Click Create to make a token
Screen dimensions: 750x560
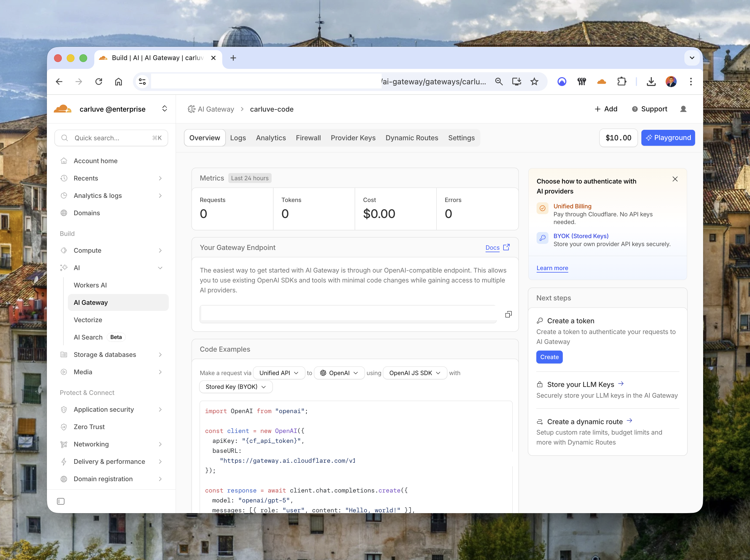tap(549, 357)
